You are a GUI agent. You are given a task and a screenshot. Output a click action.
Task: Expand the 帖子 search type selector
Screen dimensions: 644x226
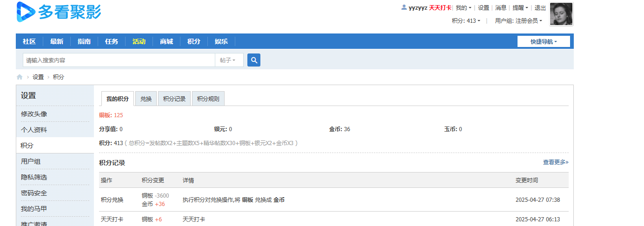point(228,60)
